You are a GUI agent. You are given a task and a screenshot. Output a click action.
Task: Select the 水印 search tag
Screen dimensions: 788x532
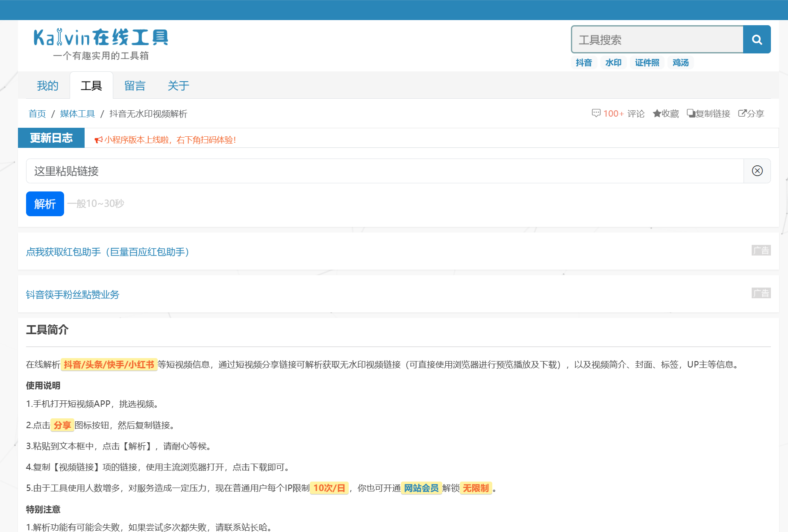coord(613,63)
